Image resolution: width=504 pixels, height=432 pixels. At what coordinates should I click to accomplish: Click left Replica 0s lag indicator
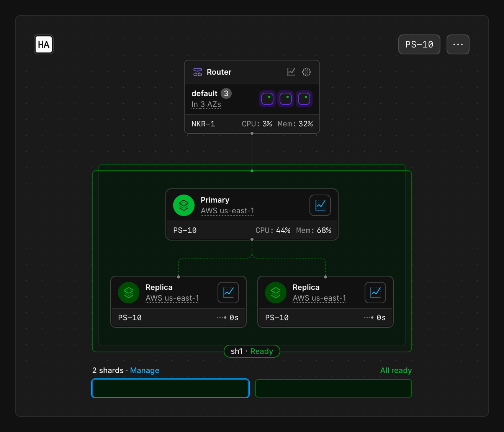click(x=228, y=317)
